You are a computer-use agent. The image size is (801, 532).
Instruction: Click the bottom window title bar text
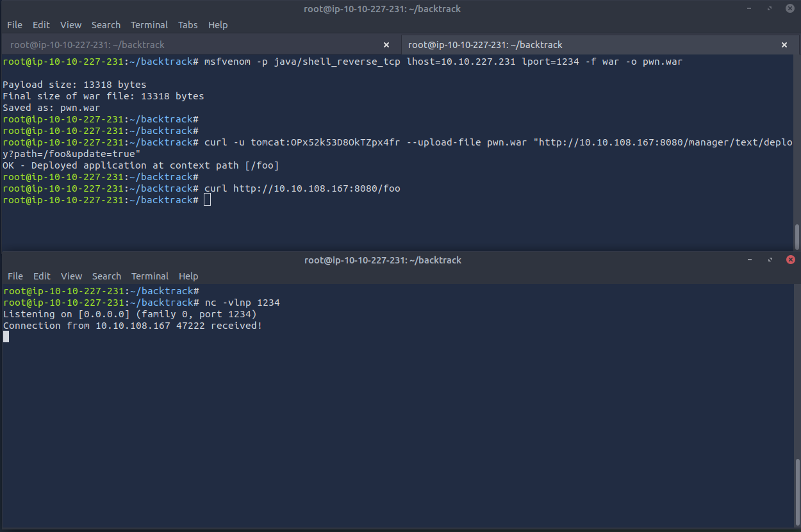coord(383,260)
